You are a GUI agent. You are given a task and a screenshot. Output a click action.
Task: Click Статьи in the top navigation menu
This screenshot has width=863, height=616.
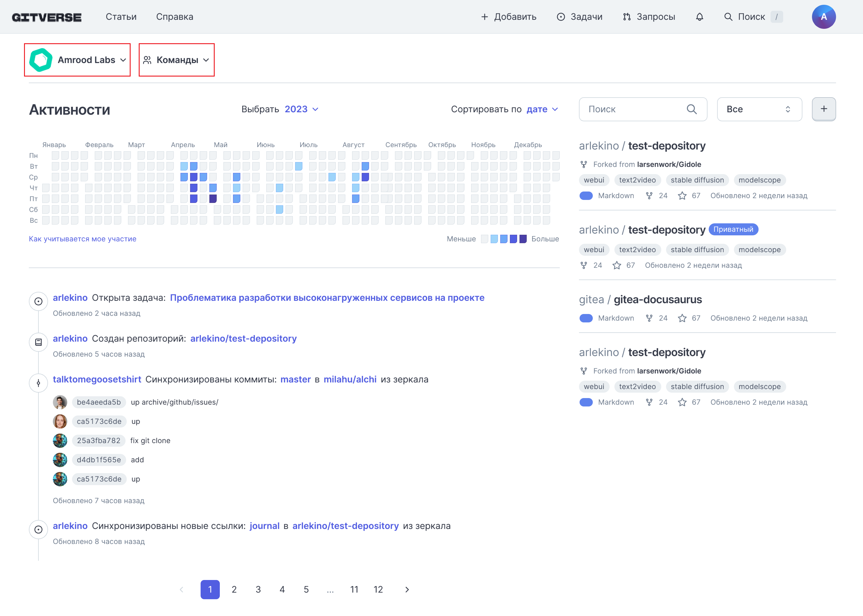pyautogui.click(x=121, y=17)
